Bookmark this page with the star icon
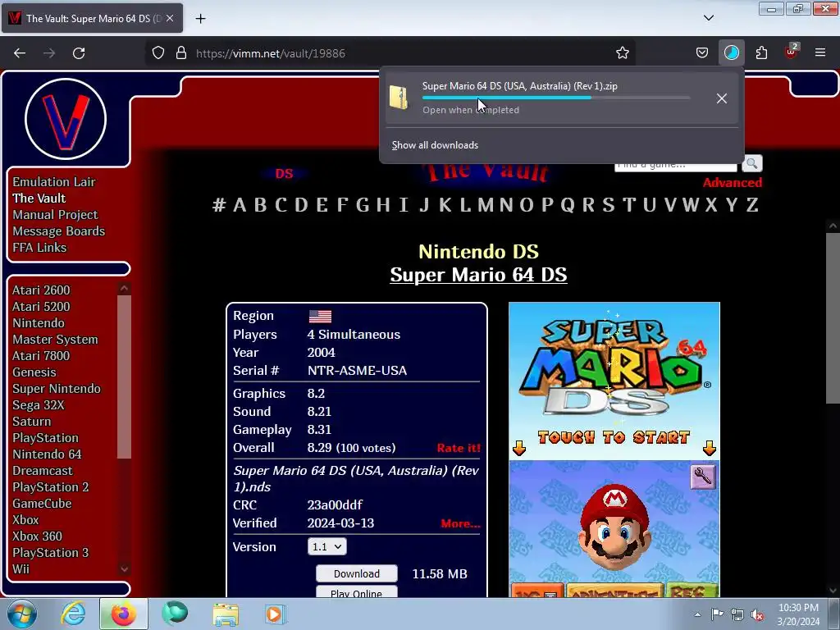The width and height of the screenshot is (840, 630). pos(622,53)
